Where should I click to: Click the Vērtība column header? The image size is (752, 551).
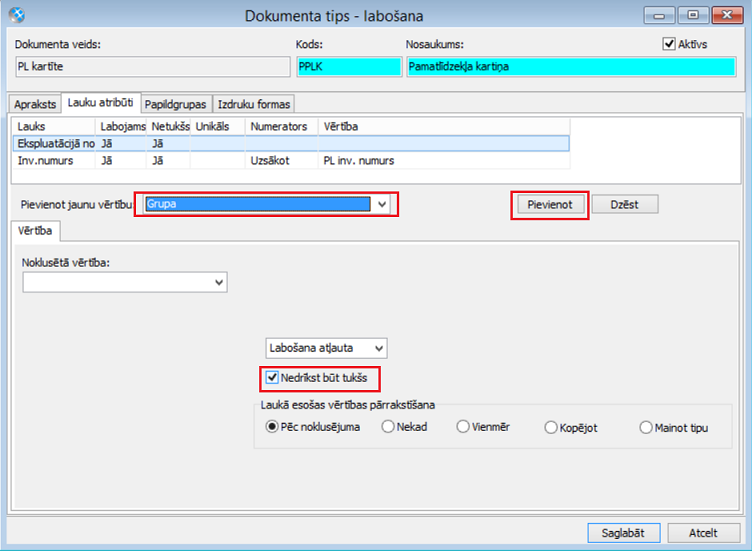[x=444, y=127]
